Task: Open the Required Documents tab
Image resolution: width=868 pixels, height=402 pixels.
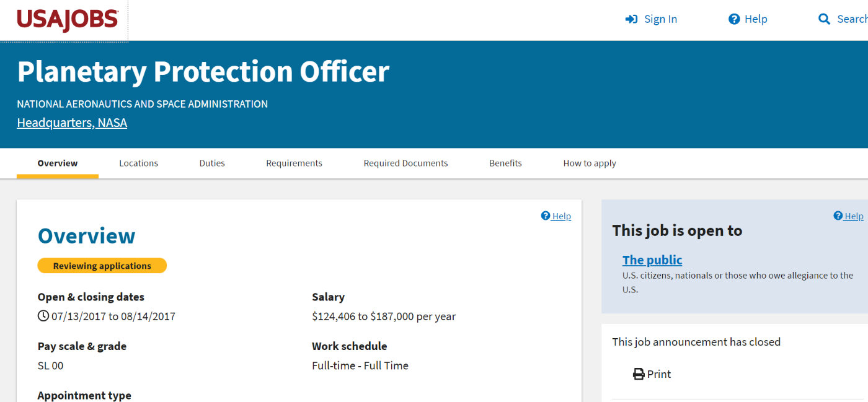Action: [x=405, y=164]
